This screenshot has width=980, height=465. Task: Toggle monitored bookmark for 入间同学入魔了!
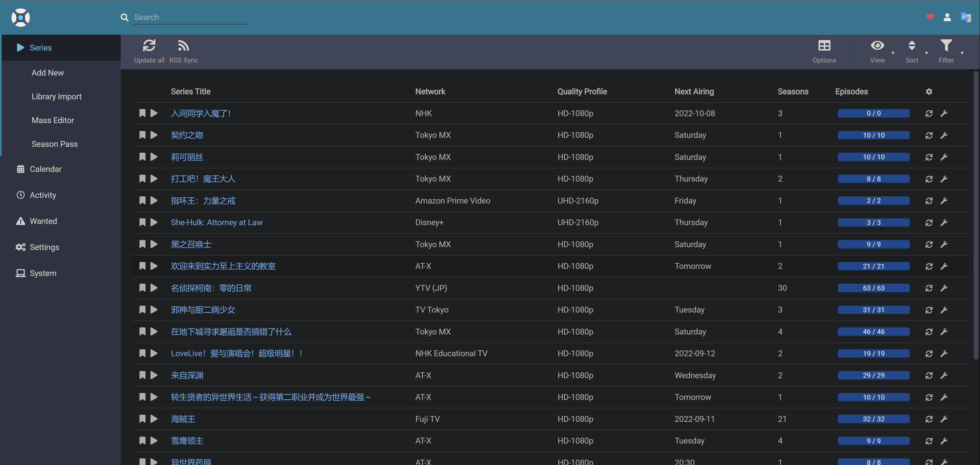pos(142,113)
